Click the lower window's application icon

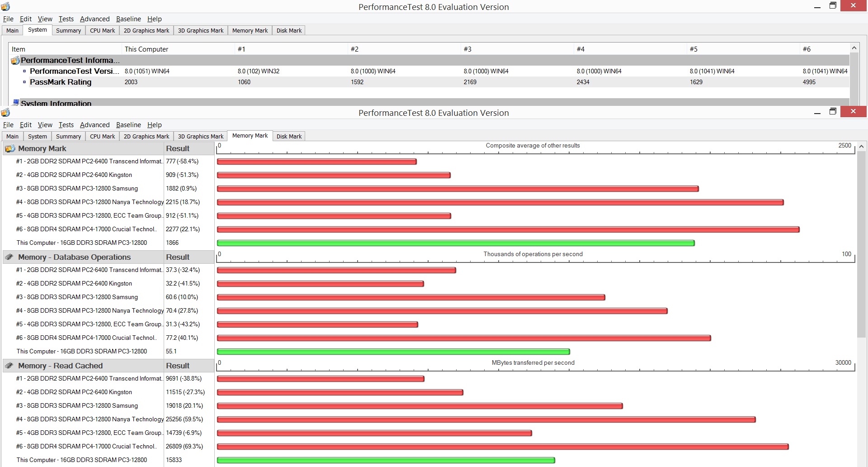[5, 112]
